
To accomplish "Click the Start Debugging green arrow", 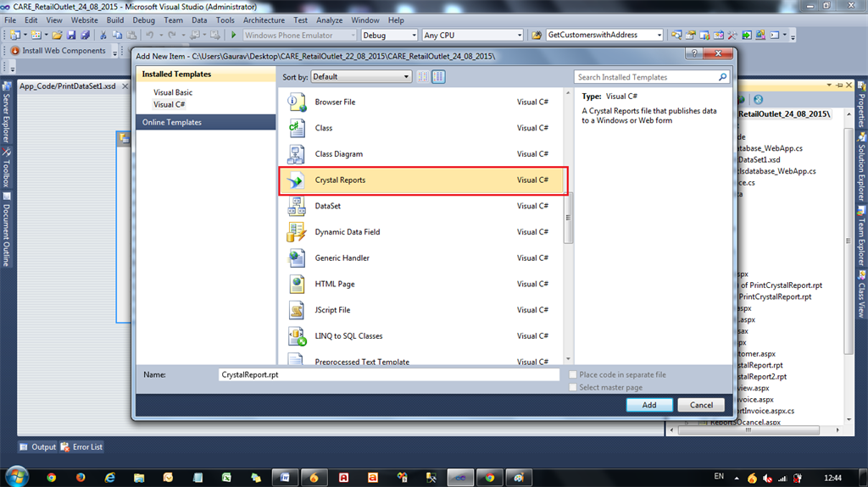I will (x=234, y=36).
